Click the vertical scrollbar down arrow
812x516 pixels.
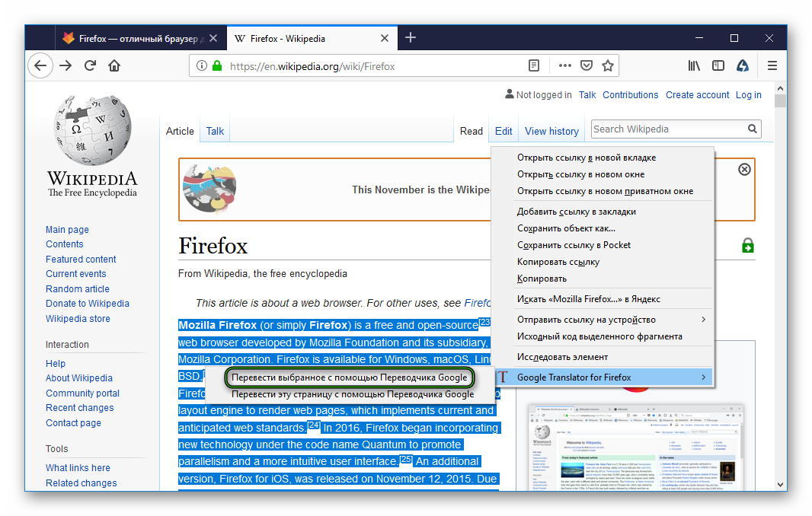(780, 484)
